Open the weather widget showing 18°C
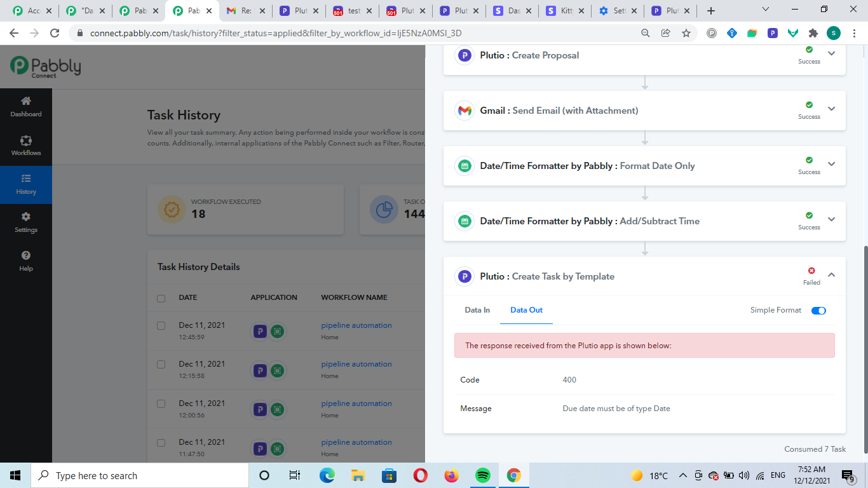This screenshot has height=488, width=868. pyautogui.click(x=649, y=475)
